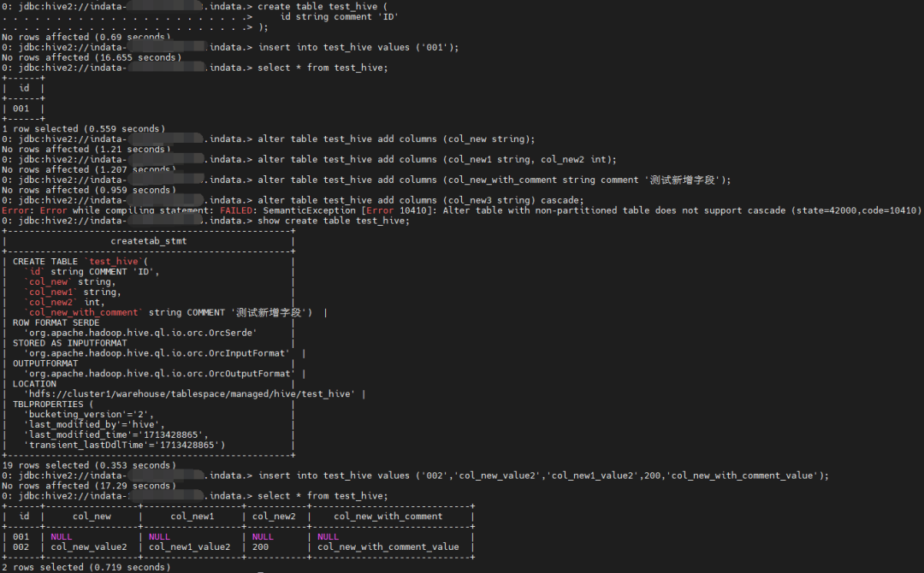Click NULL value under col_new_with_comment column

(x=329, y=537)
